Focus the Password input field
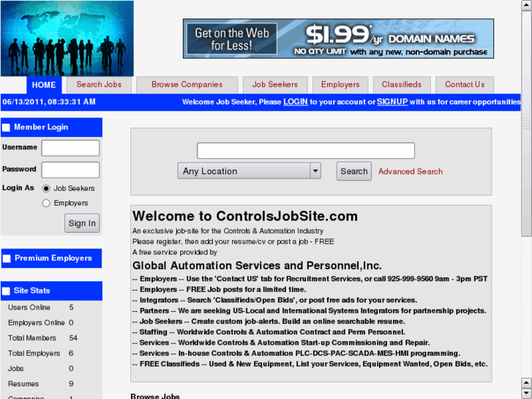Image resolution: width=532 pixels, height=399 pixels. (70, 170)
